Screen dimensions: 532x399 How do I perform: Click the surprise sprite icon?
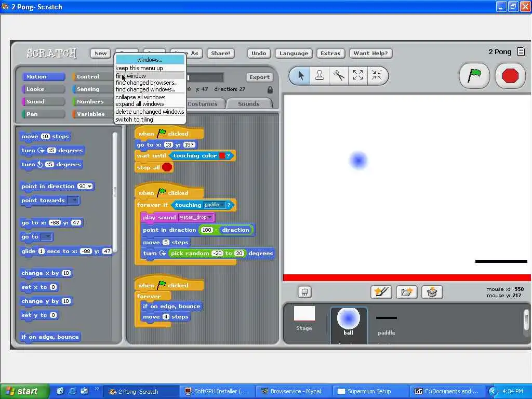432,292
